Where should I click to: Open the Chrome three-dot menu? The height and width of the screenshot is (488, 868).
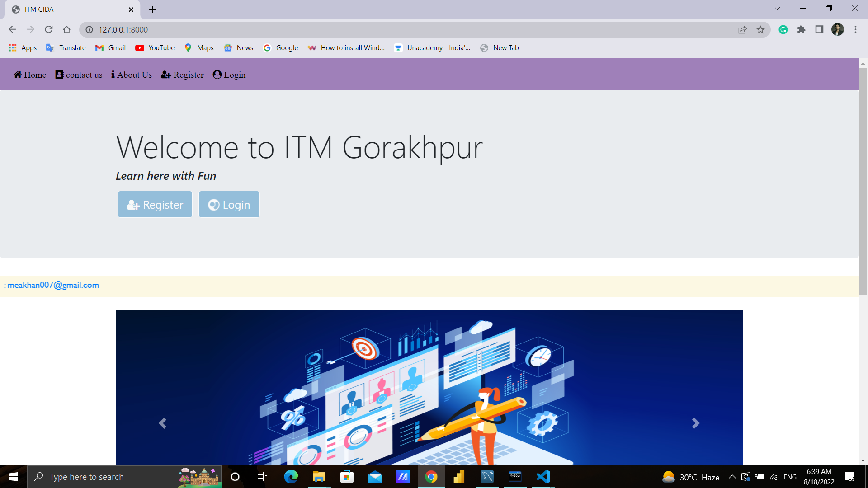855,29
